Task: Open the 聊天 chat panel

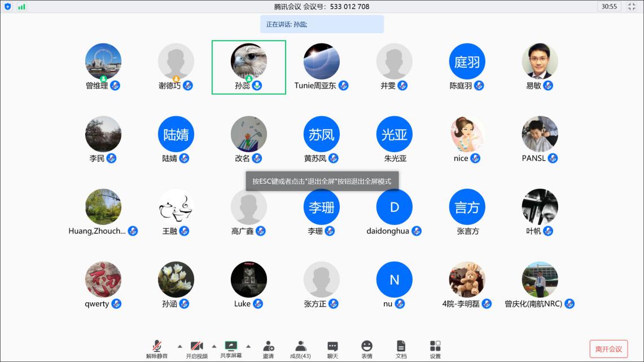Action: 332,347
